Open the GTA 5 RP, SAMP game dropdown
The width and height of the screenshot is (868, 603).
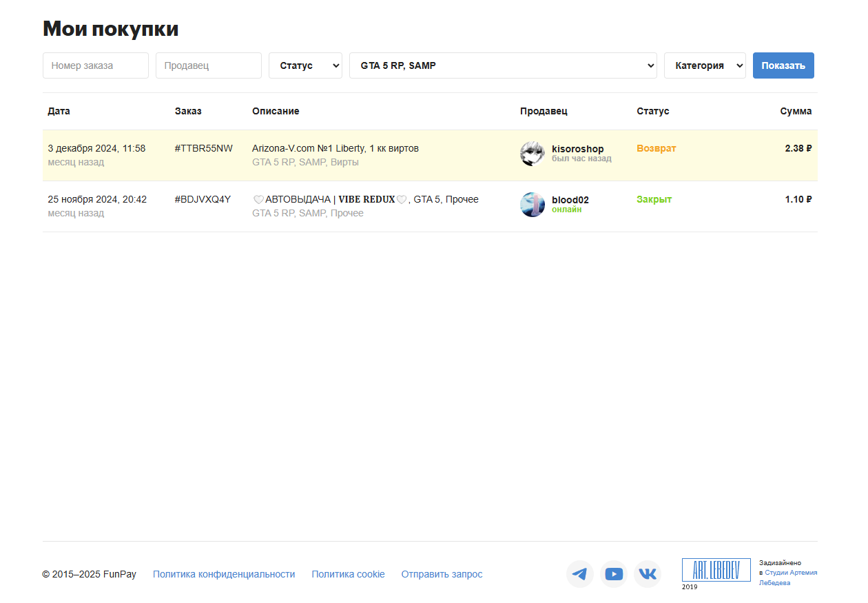503,65
